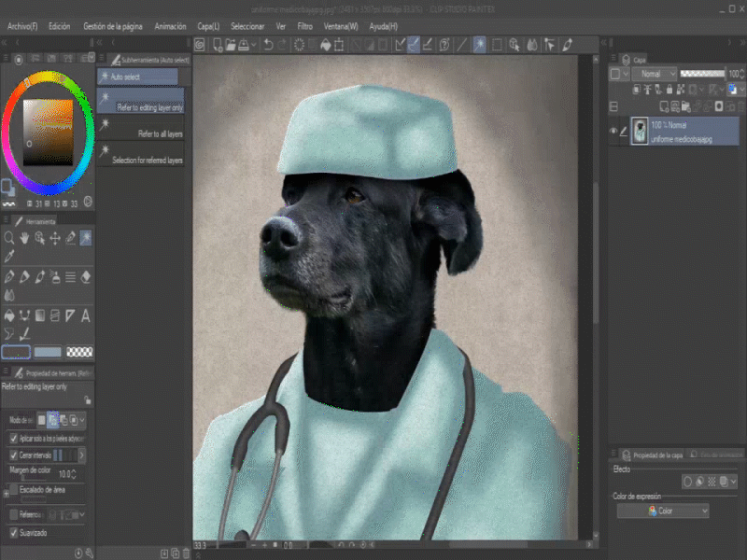Open the Capa(L) menu
The width and height of the screenshot is (747, 560).
208,27
